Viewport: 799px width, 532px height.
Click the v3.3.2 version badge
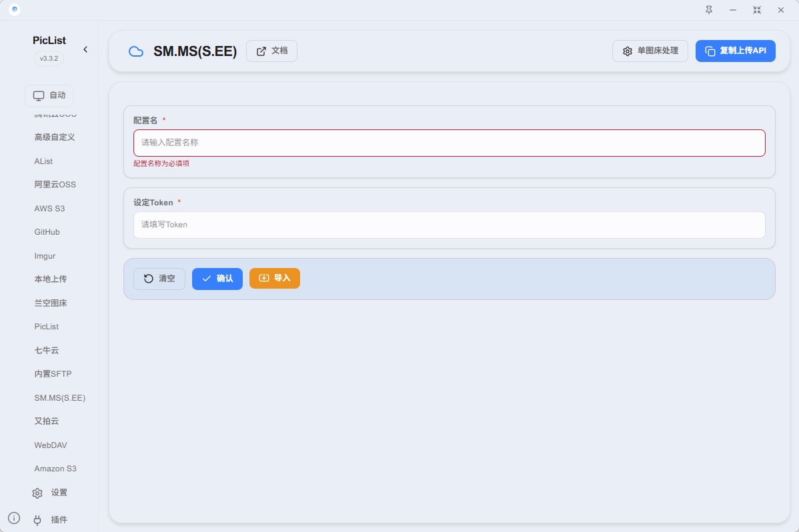49,58
